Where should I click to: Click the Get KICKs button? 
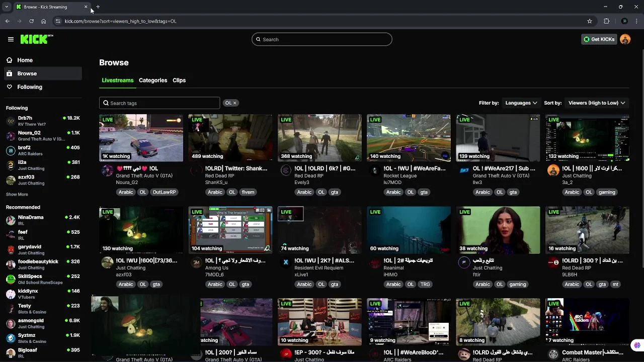pyautogui.click(x=599, y=39)
